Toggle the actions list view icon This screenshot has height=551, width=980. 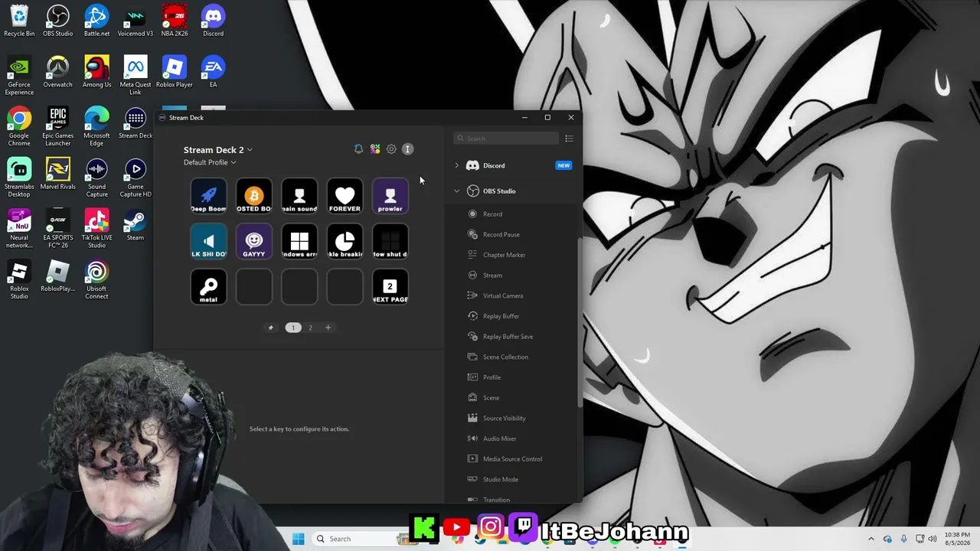click(x=569, y=139)
